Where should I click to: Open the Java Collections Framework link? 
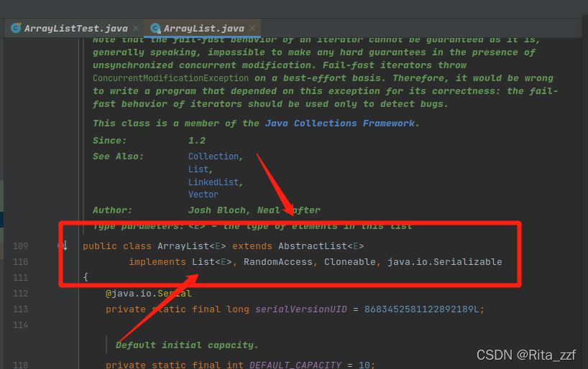pos(339,123)
